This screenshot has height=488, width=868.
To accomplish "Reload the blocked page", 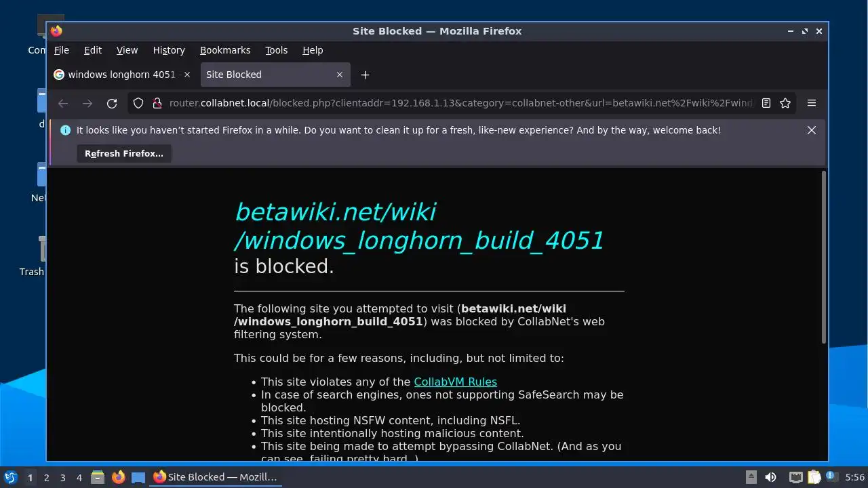I will 112,103.
